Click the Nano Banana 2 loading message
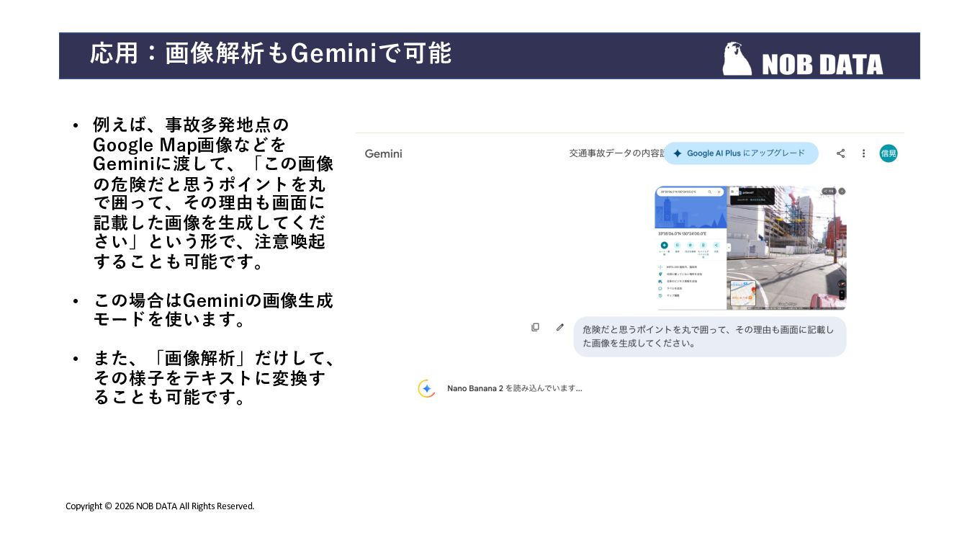This screenshot has width=980, height=551. [514, 388]
